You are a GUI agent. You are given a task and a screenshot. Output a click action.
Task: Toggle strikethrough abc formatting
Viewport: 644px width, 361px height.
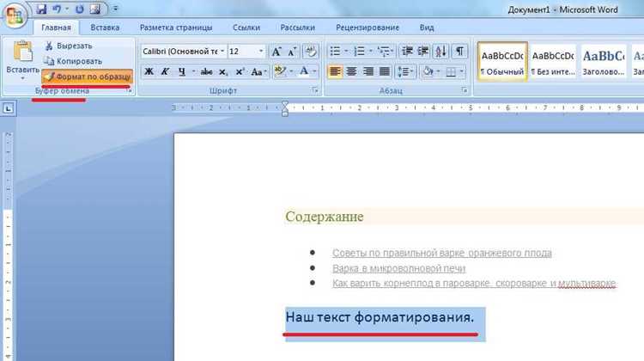[206, 72]
